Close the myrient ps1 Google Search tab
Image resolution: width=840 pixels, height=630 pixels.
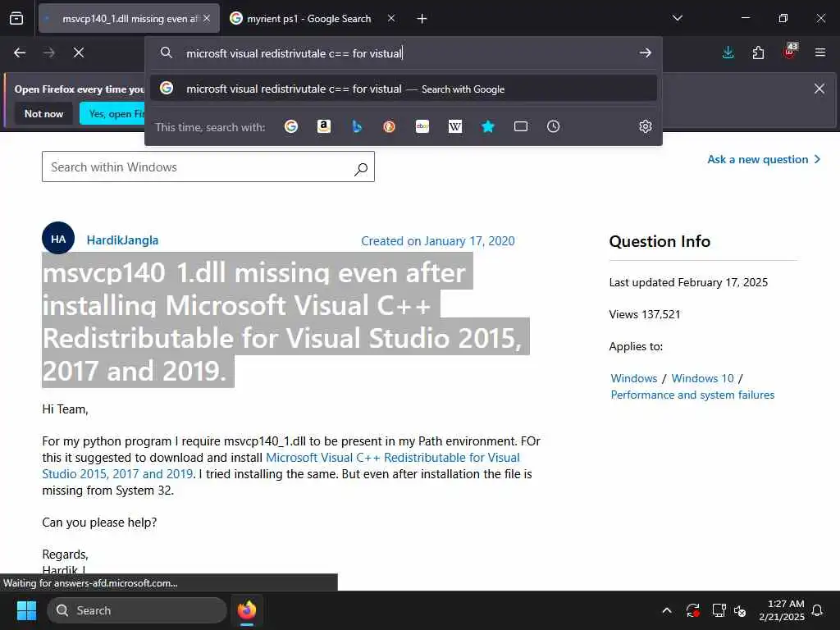pyautogui.click(x=391, y=18)
